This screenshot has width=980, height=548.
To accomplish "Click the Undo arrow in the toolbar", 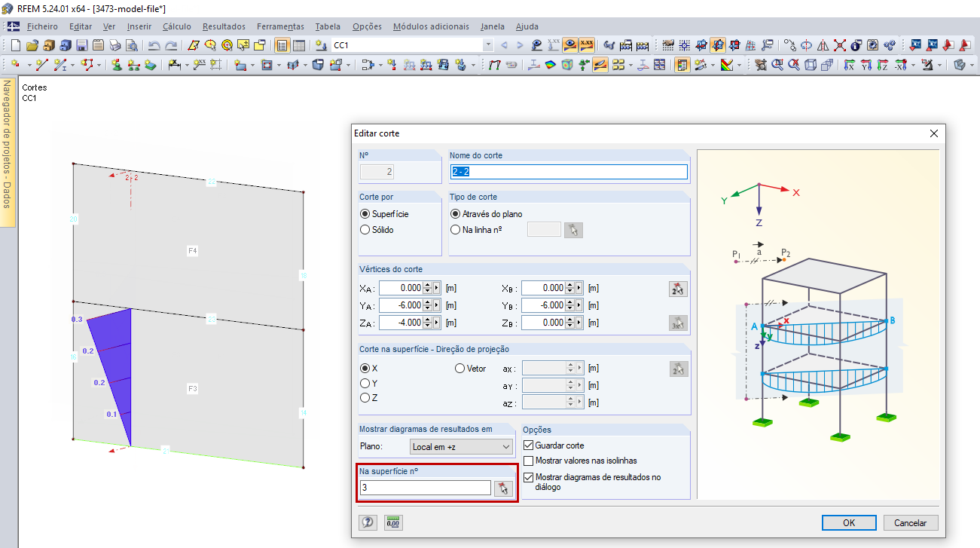I will click(x=154, y=45).
